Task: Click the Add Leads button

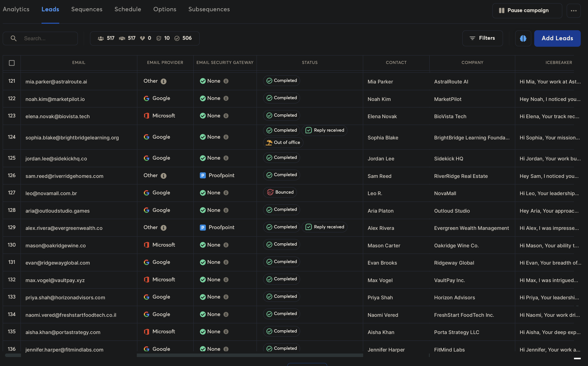Action: tap(557, 38)
